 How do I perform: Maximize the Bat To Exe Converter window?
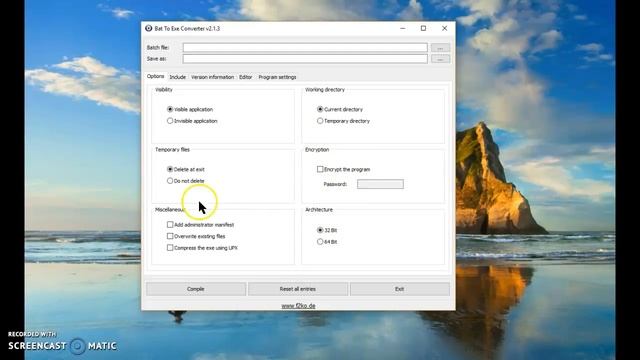click(423, 28)
